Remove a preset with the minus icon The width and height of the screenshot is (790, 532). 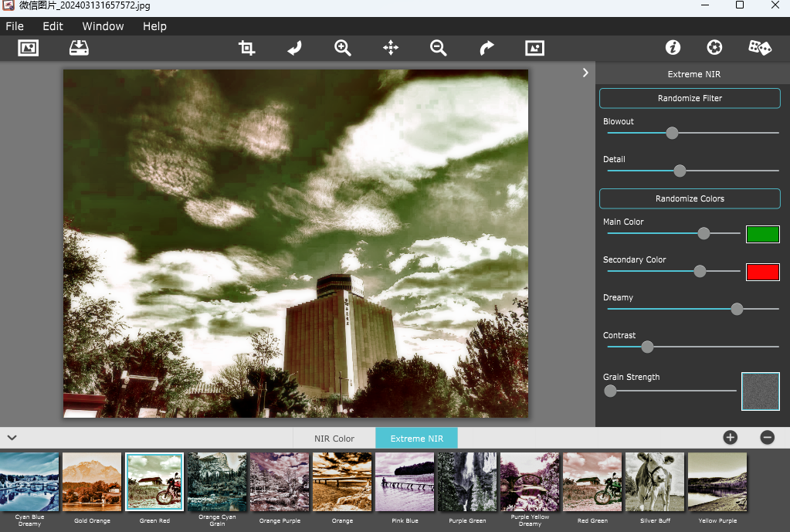(768, 437)
